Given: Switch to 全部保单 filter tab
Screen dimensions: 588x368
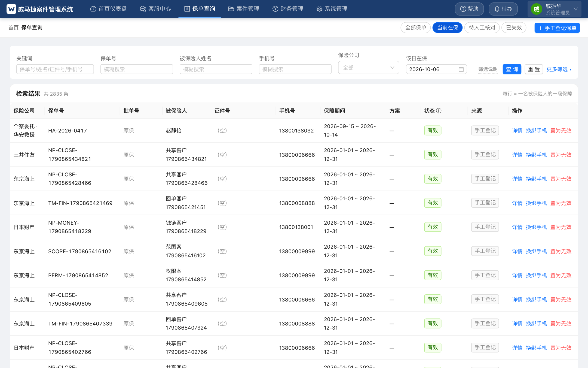Looking at the screenshot, I should [x=416, y=28].
